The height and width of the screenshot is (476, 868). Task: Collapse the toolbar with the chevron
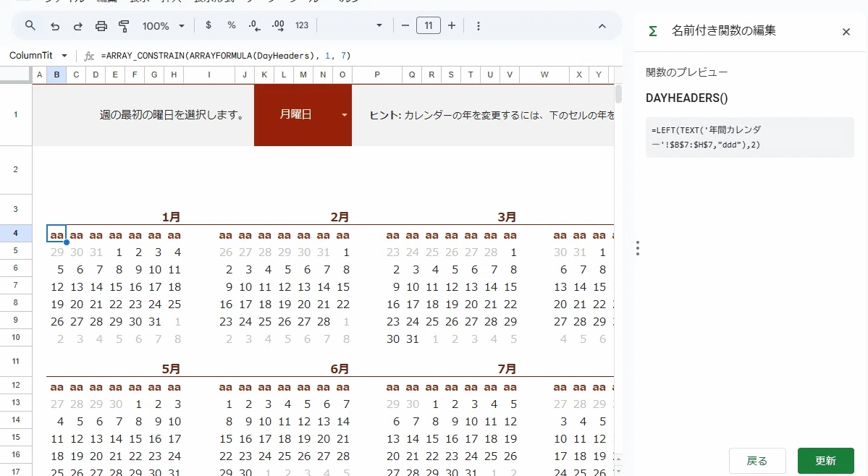[602, 26]
